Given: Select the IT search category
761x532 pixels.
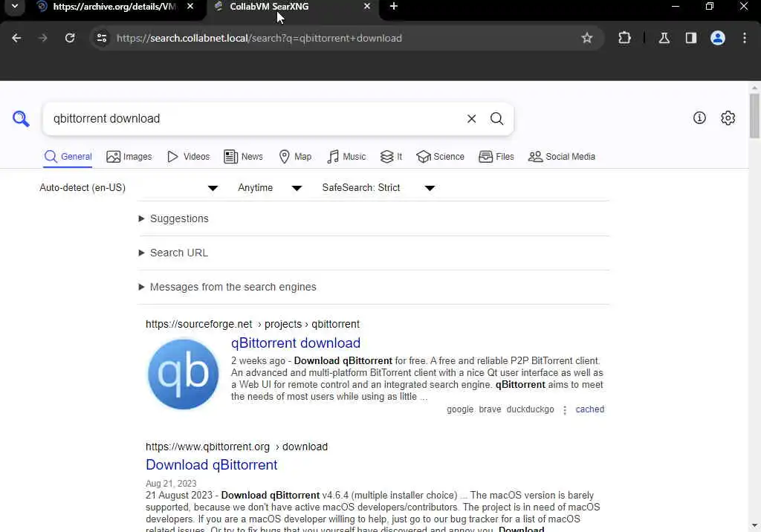Looking at the screenshot, I should pos(391,157).
